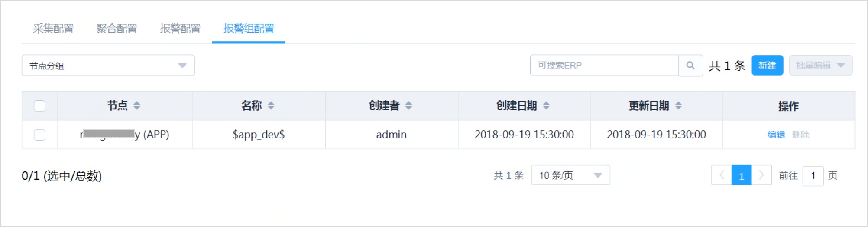Toggle the select-all header checkbox

tap(39, 106)
